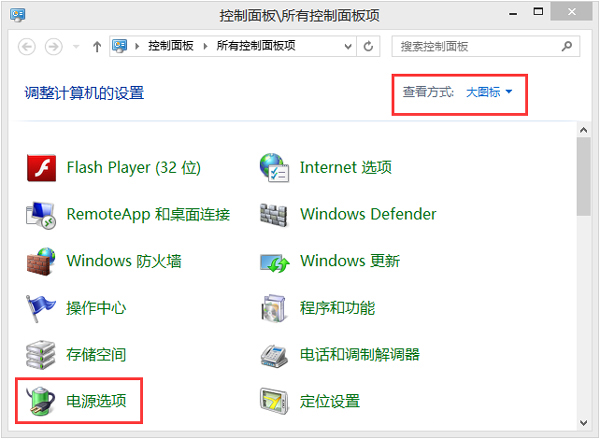
Task: Click the scrollbar down arrow
Action: coord(583,423)
